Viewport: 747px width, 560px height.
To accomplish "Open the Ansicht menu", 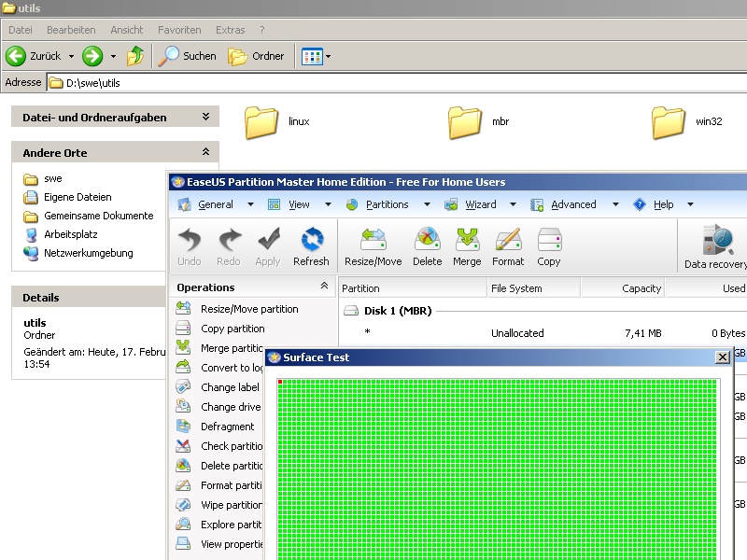I will pyautogui.click(x=127, y=30).
